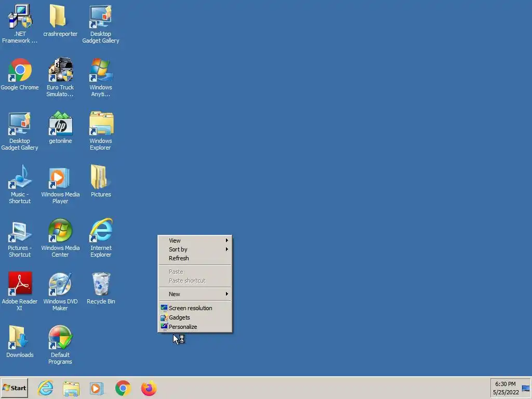Launch Windows Media Player from the taskbar
This screenshot has height=399, width=532.
96,389
